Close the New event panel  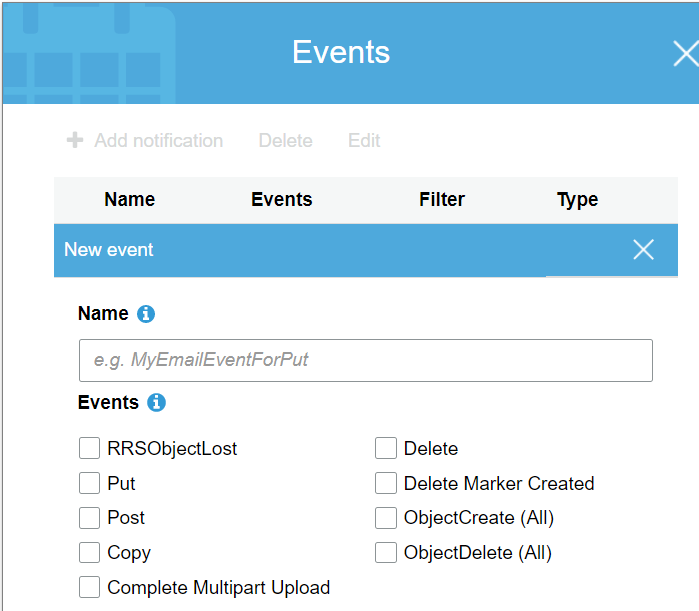pos(643,250)
